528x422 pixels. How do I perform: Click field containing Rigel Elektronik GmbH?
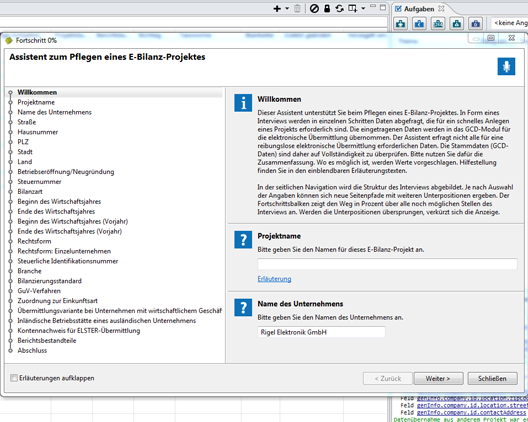tap(321, 332)
